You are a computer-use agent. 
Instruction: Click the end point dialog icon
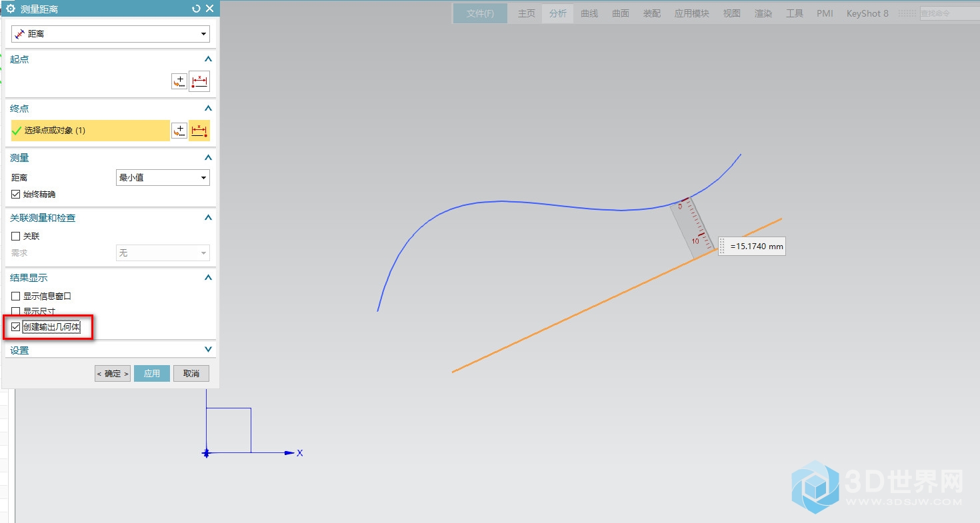point(179,131)
